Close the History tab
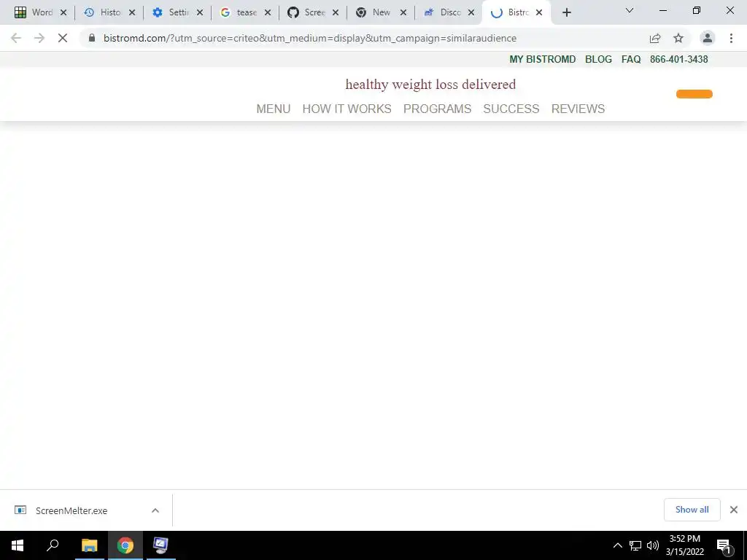Image resolution: width=747 pixels, height=560 pixels. 132,12
